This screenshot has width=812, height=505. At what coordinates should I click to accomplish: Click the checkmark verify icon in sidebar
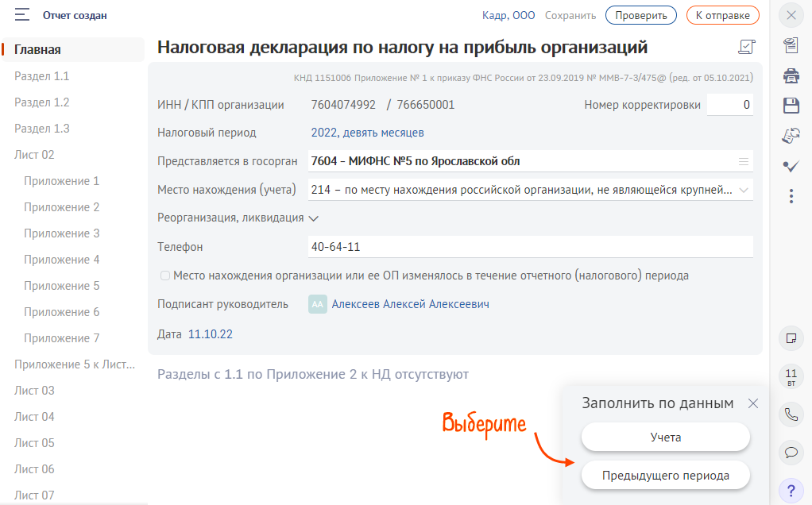(x=791, y=165)
